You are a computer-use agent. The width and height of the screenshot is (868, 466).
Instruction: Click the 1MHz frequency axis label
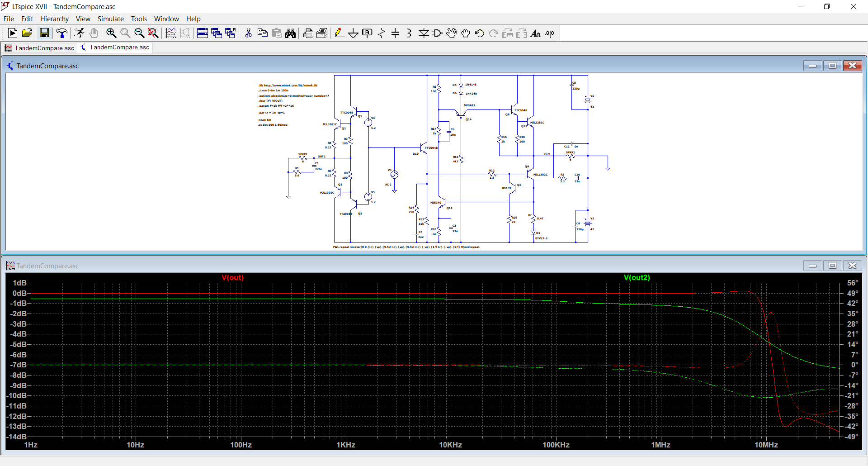tap(660, 445)
